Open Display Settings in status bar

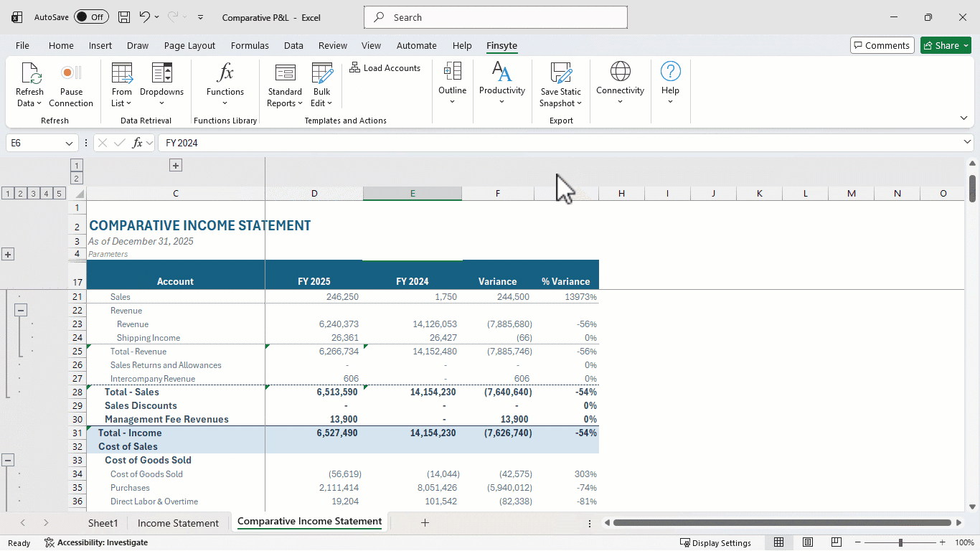(715, 542)
